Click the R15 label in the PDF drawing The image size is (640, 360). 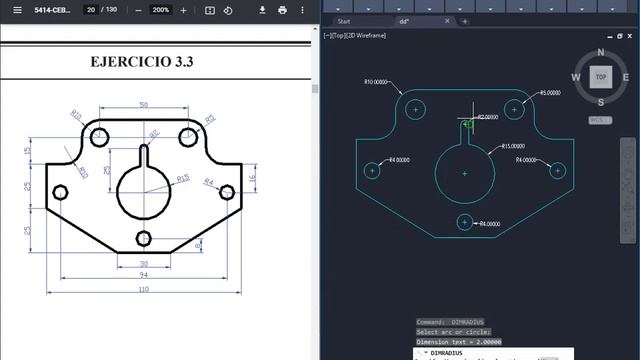(x=183, y=179)
